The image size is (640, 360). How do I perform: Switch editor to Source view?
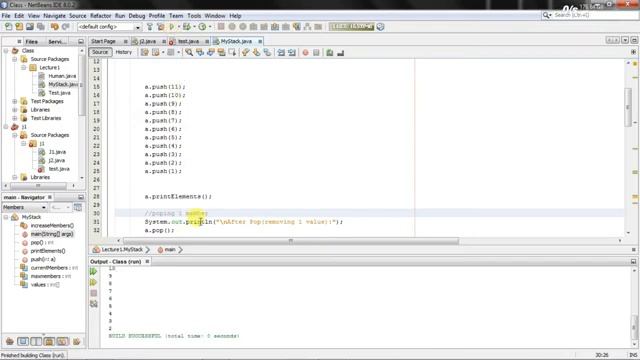[100, 52]
